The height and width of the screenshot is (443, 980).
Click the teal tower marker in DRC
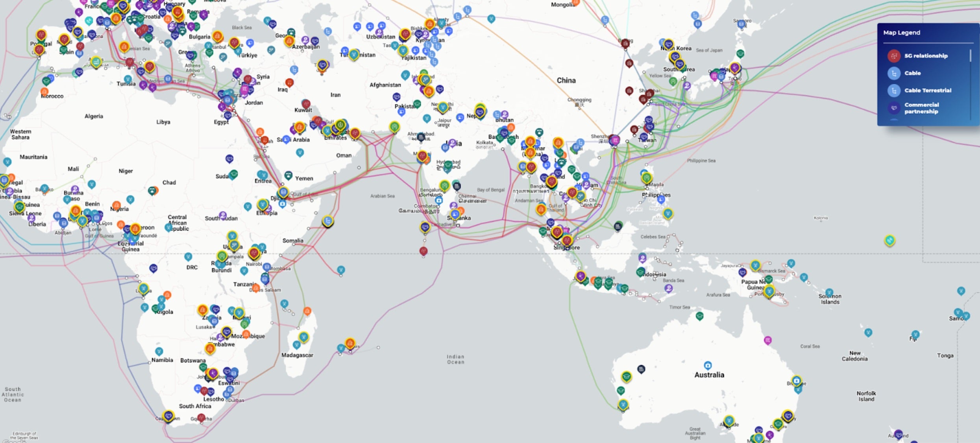tap(188, 257)
